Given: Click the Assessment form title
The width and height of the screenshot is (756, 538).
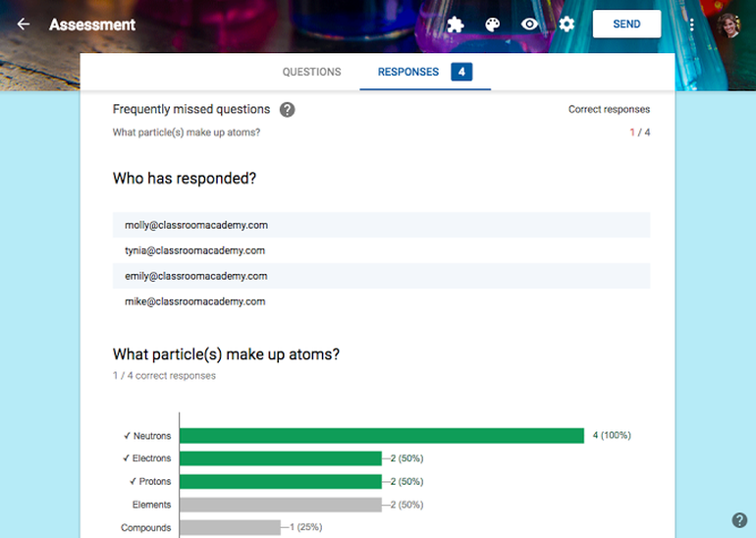Looking at the screenshot, I should [92, 25].
